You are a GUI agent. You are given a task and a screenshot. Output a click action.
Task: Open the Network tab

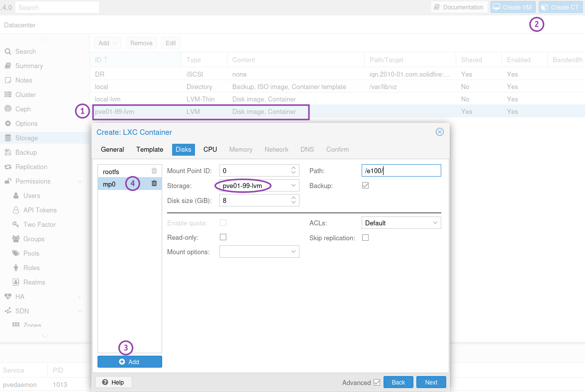pos(277,149)
